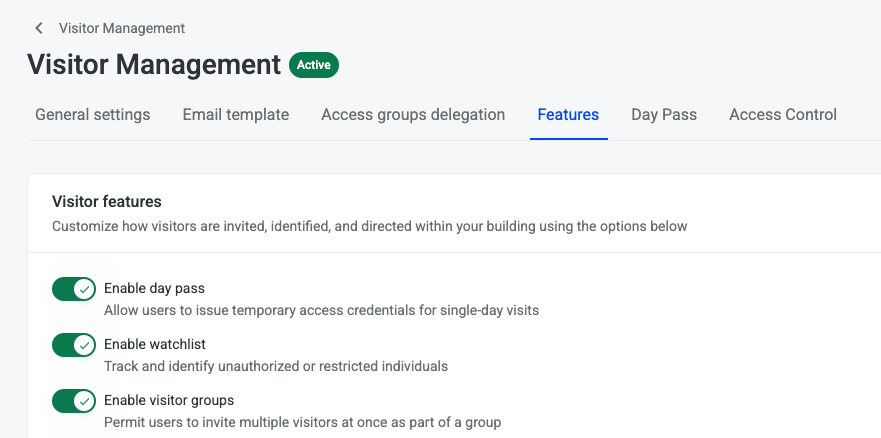Image resolution: width=881 pixels, height=438 pixels.
Task: Click the "Enable visitor groups" label text
Action: (168, 401)
